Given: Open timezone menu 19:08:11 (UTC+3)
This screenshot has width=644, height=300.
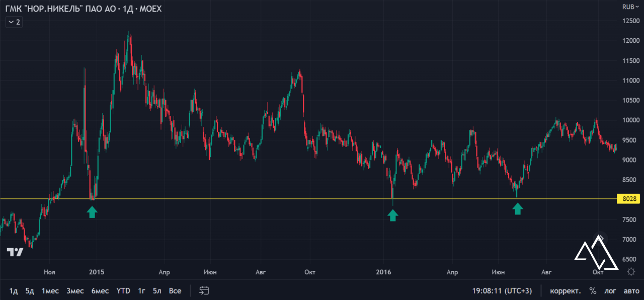Looking at the screenshot, I should 502,291.
